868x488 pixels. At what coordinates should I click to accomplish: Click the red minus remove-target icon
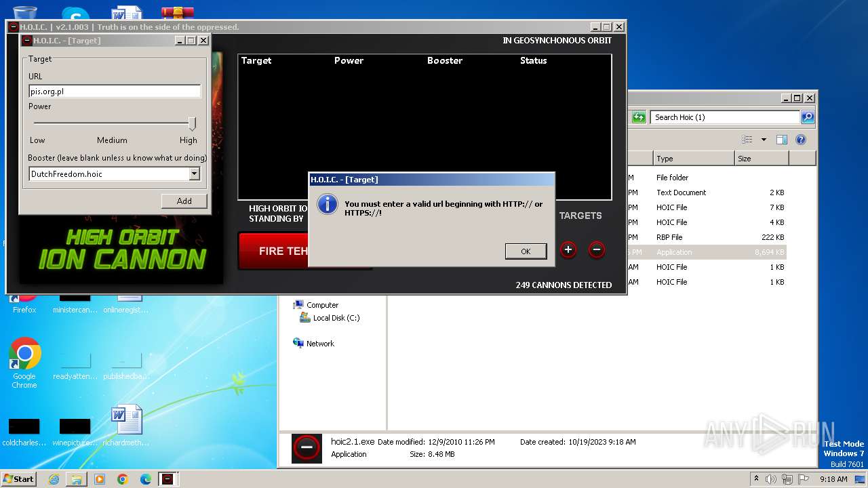point(597,249)
